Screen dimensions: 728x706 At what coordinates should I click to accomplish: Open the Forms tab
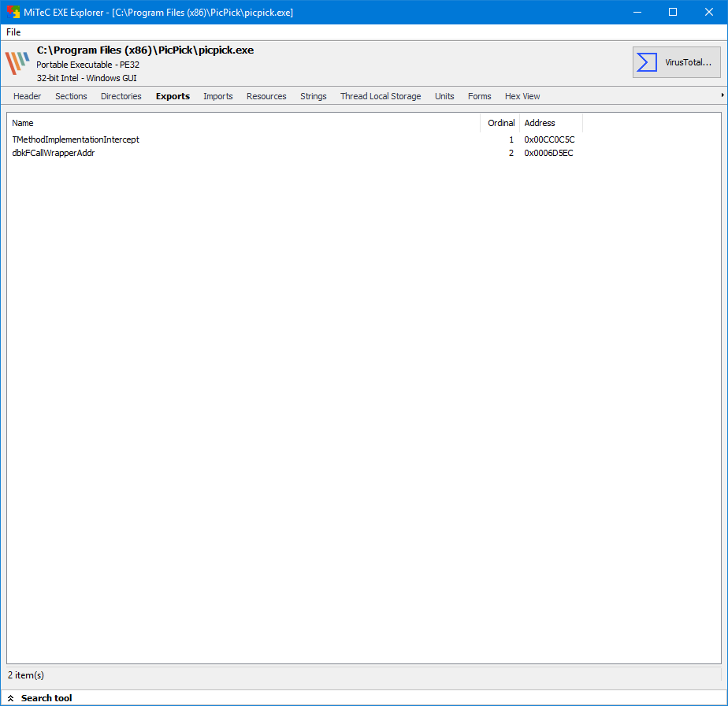[x=479, y=96]
